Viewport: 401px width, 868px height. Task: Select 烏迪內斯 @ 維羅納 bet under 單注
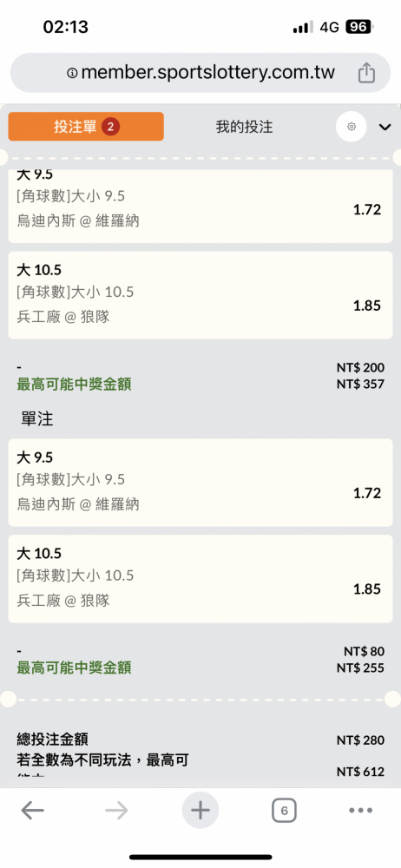[x=200, y=482]
